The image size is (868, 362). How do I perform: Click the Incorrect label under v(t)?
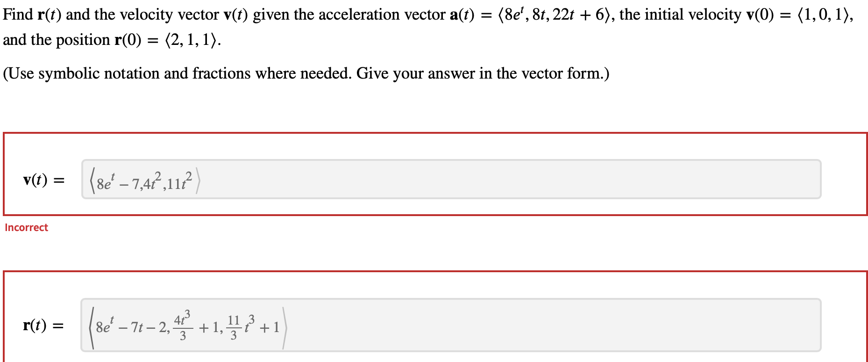[x=26, y=228]
